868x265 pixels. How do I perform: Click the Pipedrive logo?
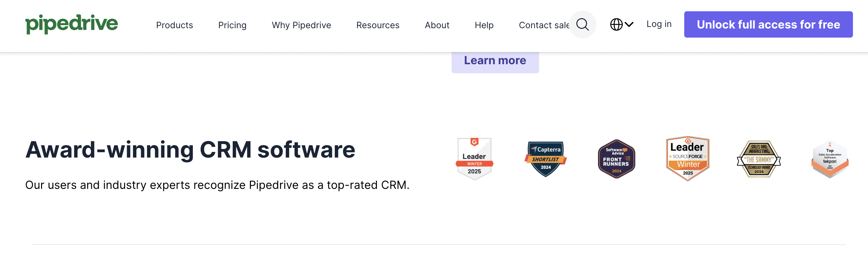pyautogui.click(x=71, y=24)
